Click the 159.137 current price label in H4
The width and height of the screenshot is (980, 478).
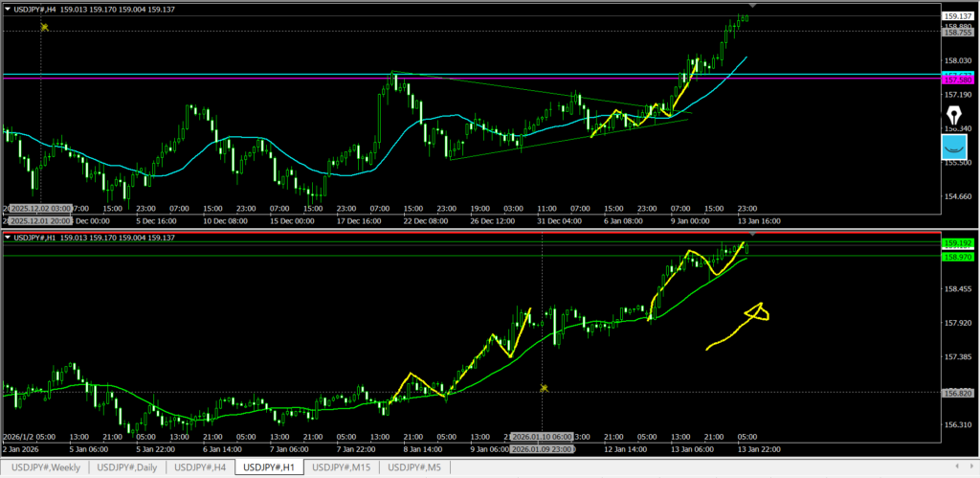958,16
